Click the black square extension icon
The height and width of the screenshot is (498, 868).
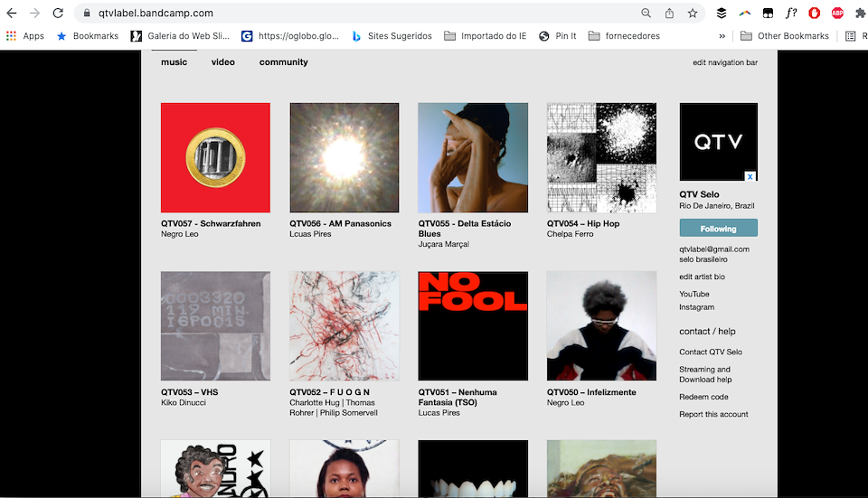pos(768,14)
